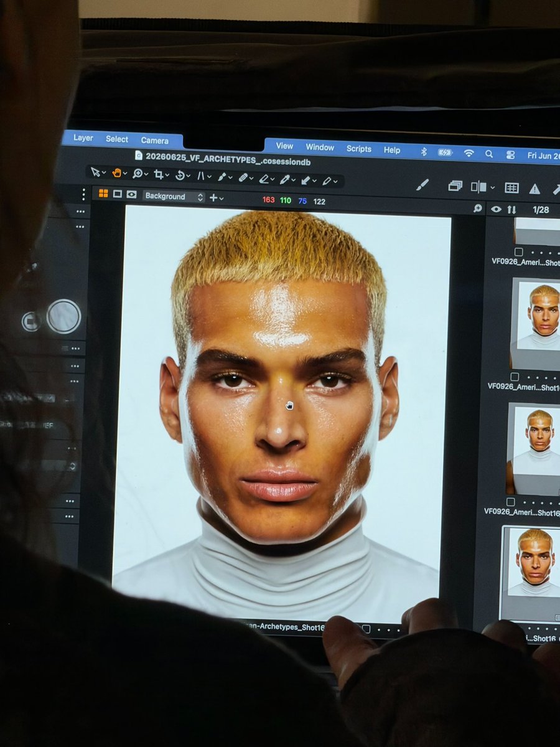
Task: Open the topmost tool panel three-dot menu
Action: (x=80, y=212)
